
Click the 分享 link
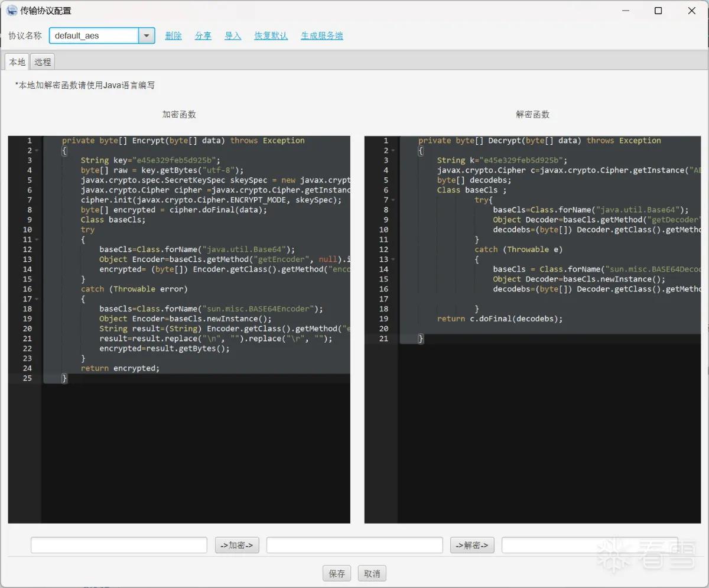pyautogui.click(x=203, y=36)
